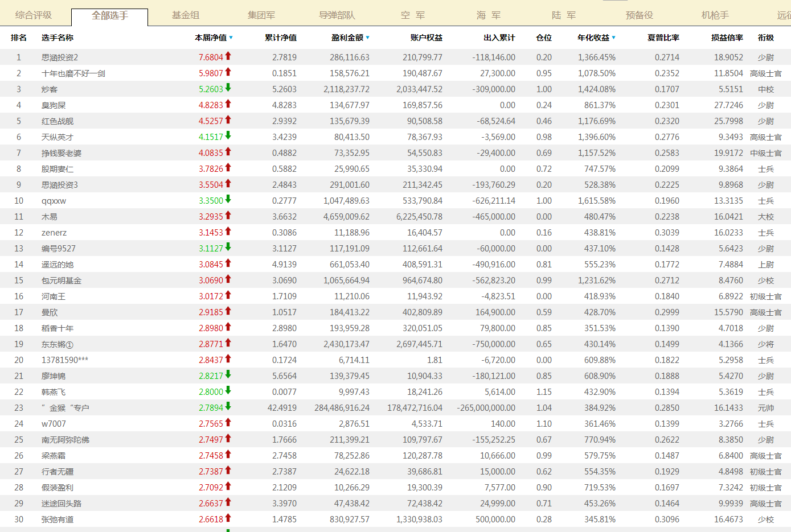791x532 pixels.
Task: Click the green down arrow for 炒客
Action: coord(228,88)
